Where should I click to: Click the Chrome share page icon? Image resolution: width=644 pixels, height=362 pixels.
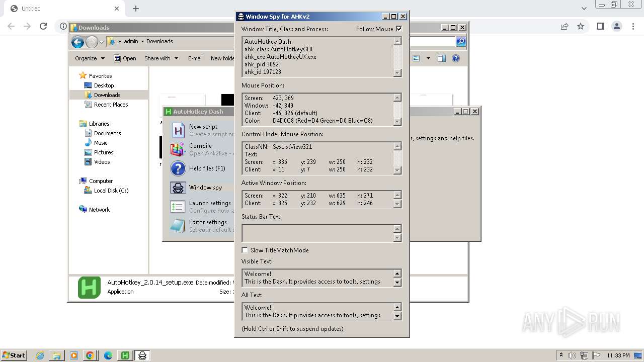point(565,26)
